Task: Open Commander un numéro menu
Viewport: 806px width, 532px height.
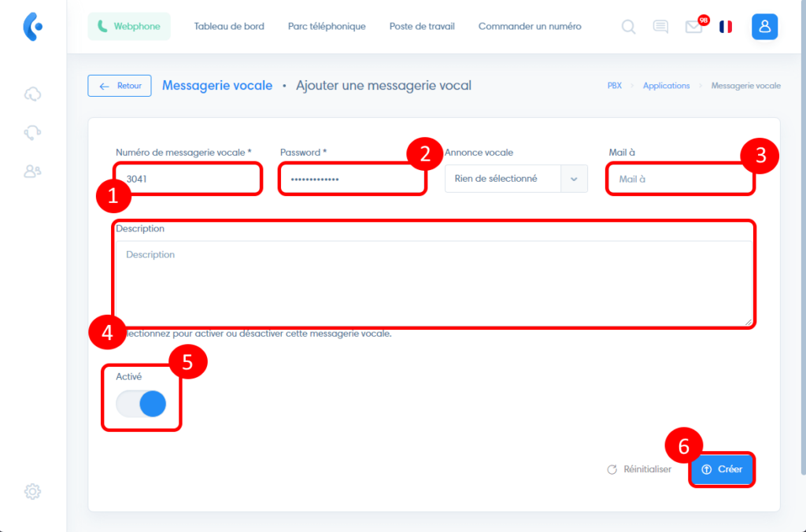Action: click(x=530, y=27)
